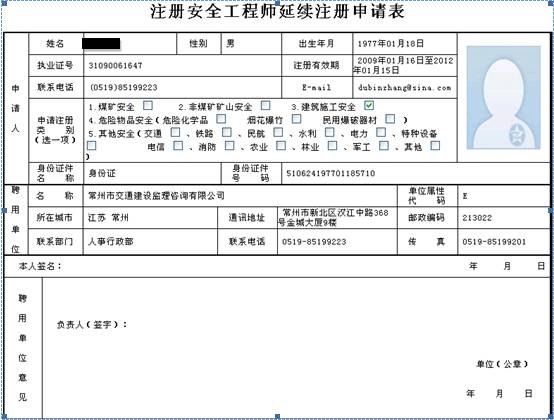Tick the 林业 checkbox
554x420 pixels.
pos(332,146)
